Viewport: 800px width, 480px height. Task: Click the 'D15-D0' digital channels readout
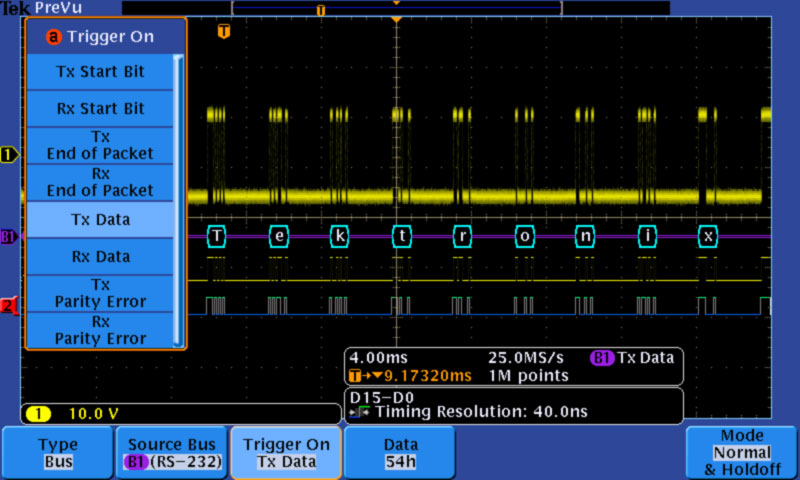coord(382,397)
